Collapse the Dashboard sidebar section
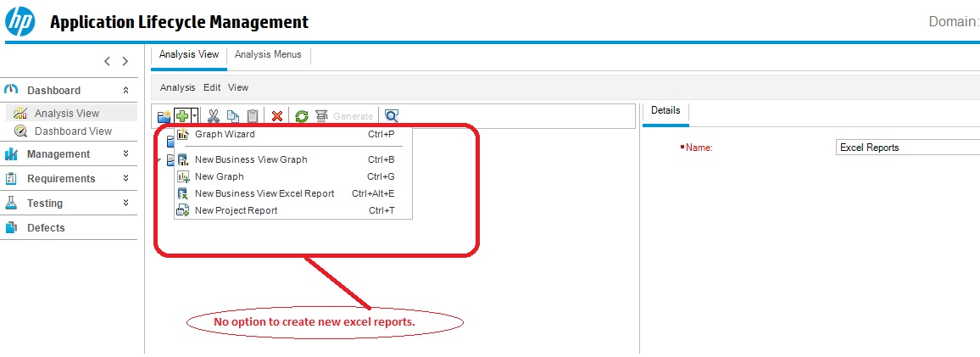 (125, 91)
